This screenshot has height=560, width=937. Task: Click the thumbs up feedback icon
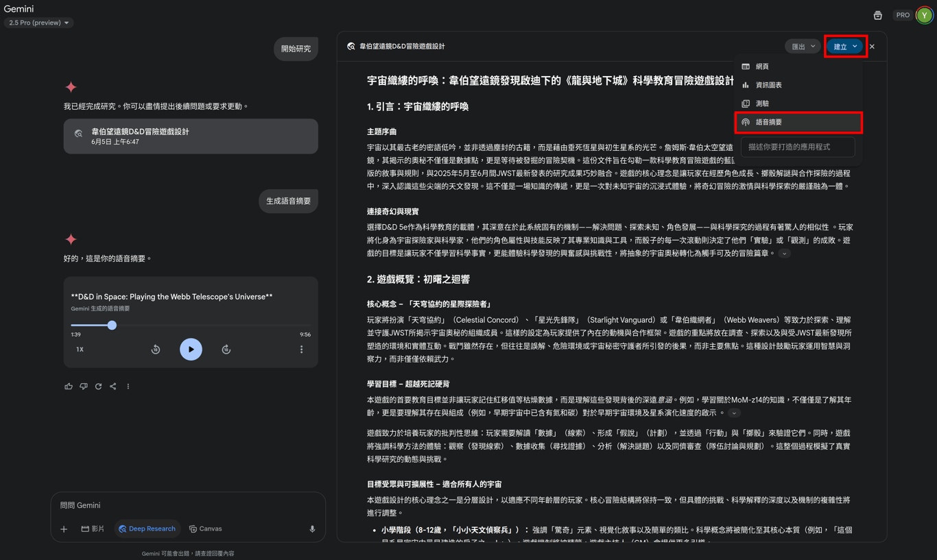coord(69,387)
